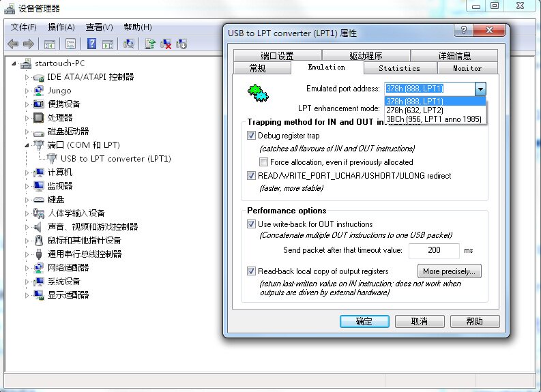Click the 帮助 button in dialog
Image resolution: width=541 pixels, height=392 pixels.
[475, 321]
